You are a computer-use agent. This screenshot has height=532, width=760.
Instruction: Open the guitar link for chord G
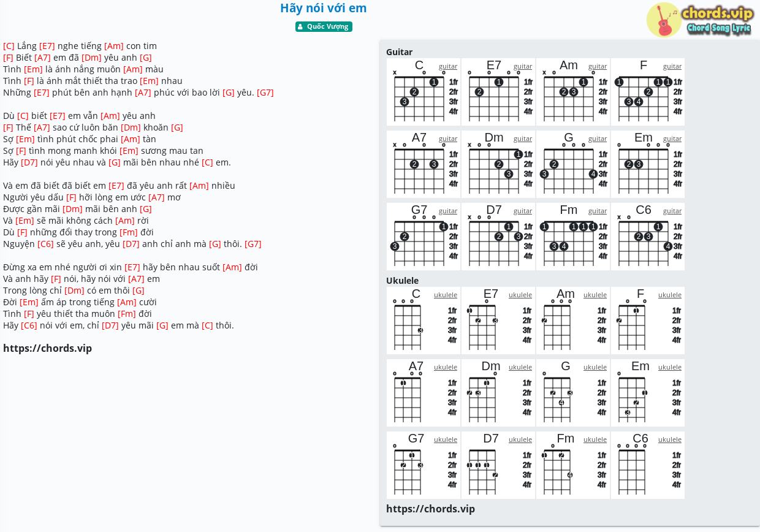(x=598, y=139)
